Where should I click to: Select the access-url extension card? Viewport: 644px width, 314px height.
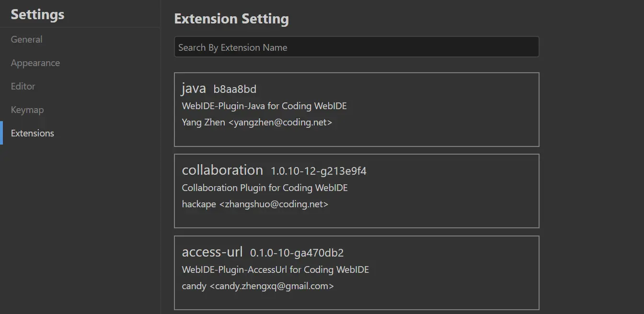click(x=356, y=272)
